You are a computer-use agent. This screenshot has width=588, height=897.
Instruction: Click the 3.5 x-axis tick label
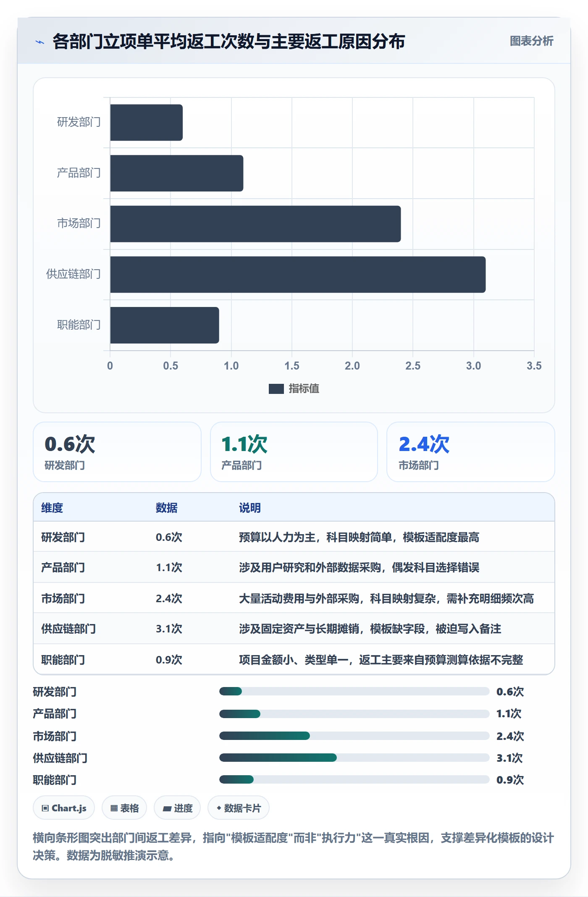(534, 366)
